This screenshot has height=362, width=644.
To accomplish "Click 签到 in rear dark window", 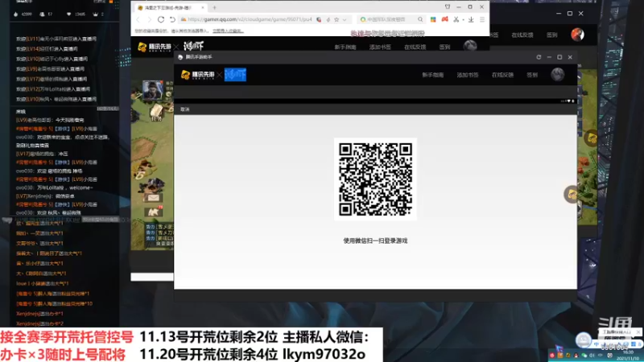I will pyautogui.click(x=551, y=35).
